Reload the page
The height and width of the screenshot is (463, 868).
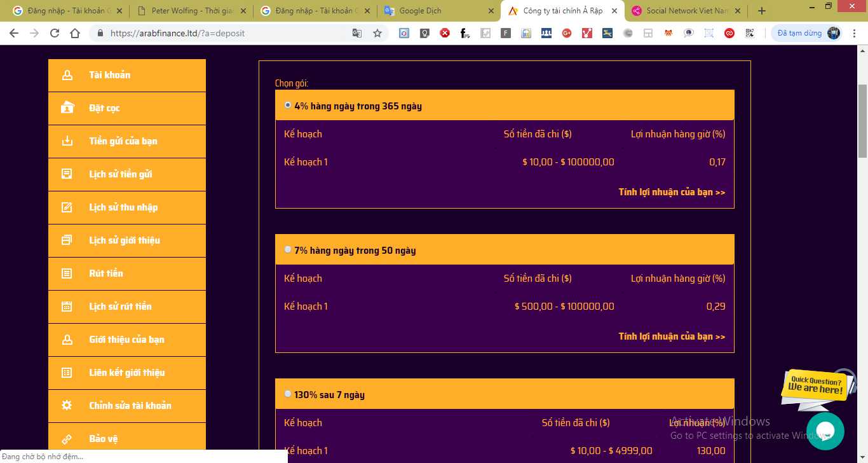[x=55, y=33]
